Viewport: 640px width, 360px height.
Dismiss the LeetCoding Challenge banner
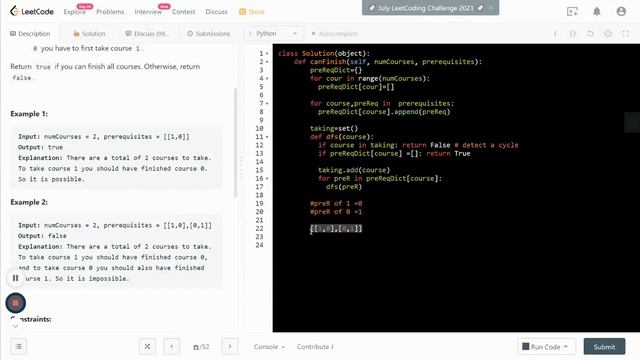[491, 8]
